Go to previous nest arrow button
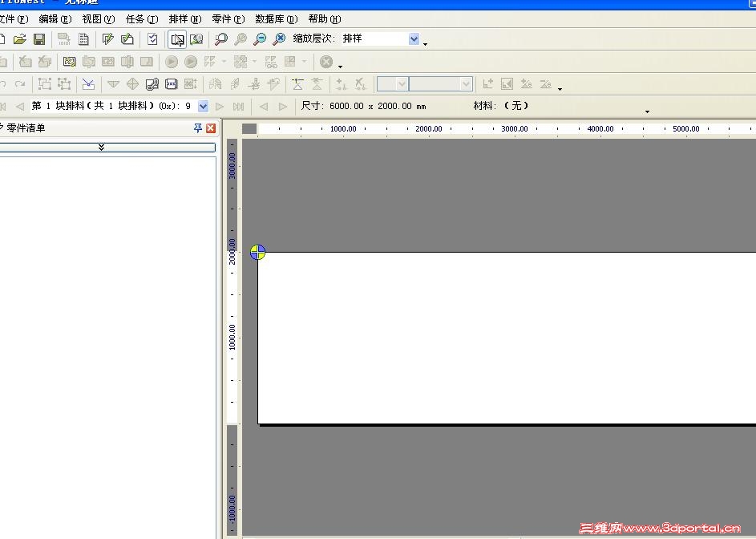 (x=20, y=106)
